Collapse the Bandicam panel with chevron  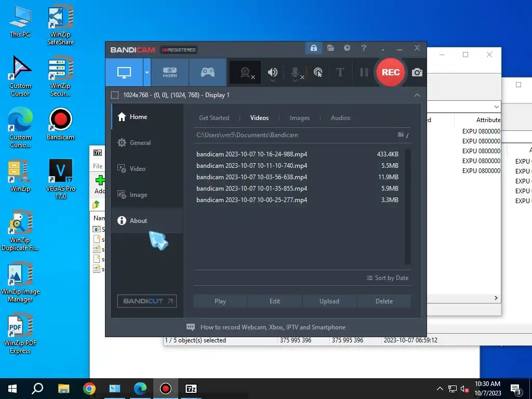coord(417,96)
